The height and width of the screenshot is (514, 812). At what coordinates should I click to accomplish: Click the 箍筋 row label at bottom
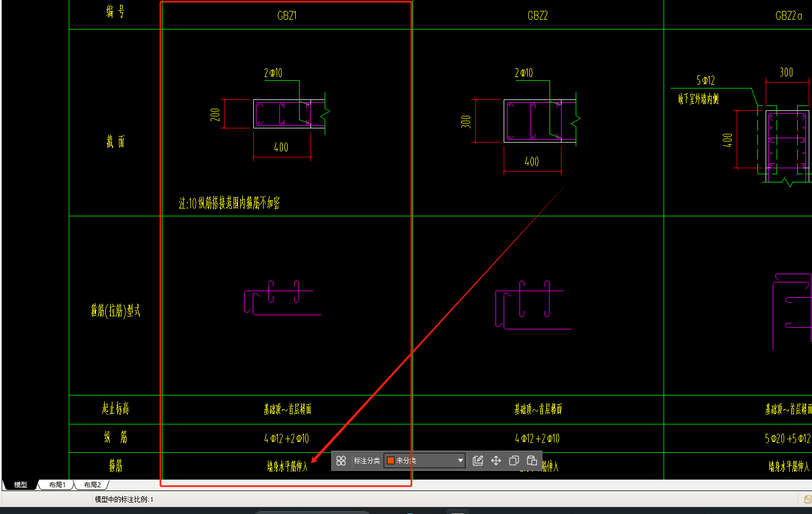pyautogui.click(x=115, y=465)
